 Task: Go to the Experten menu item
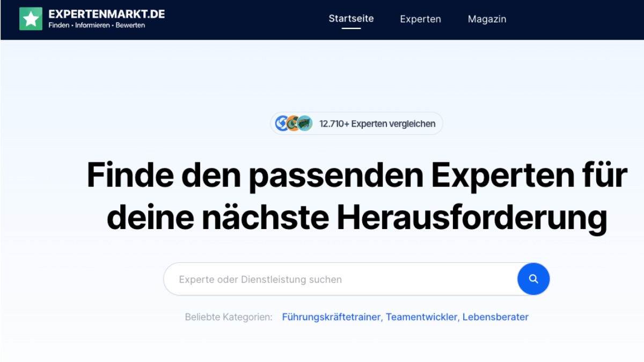pyautogui.click(x=420, y=19)
